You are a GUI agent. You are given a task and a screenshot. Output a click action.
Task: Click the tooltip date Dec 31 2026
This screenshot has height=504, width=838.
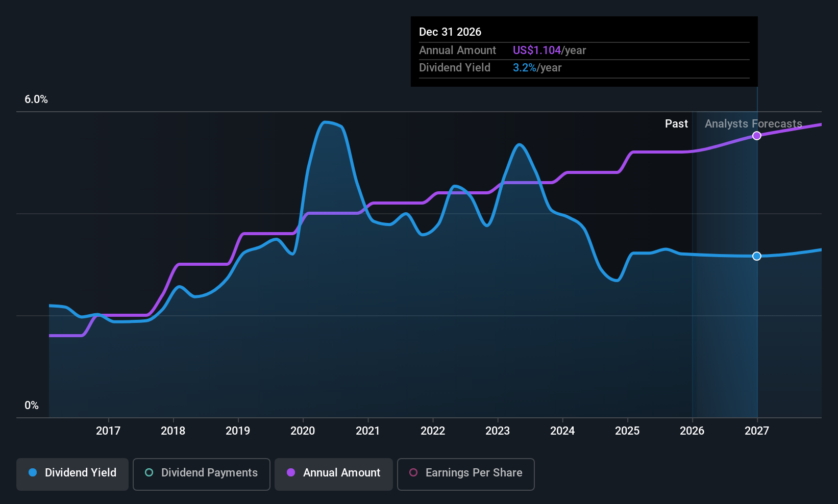pyautogui.click(x=450, y=32)
